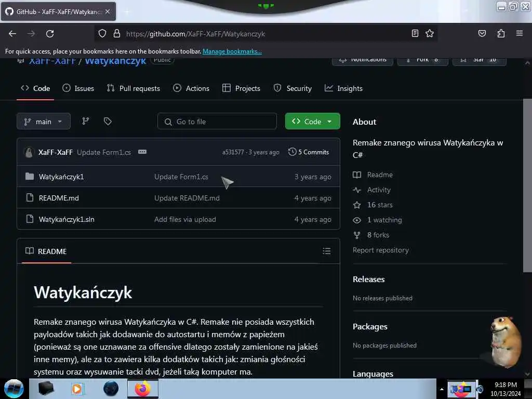
Task: View the 8 forks link
Action: (x=378, y=235)
